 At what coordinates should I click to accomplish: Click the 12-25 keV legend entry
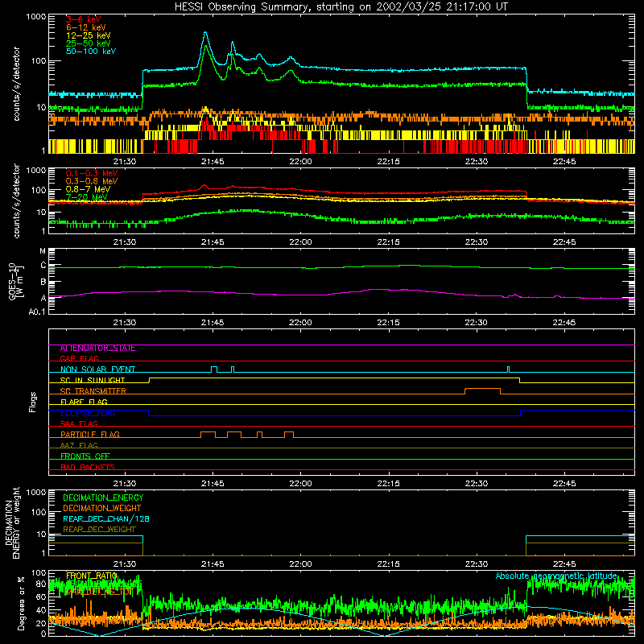point(89,35)
